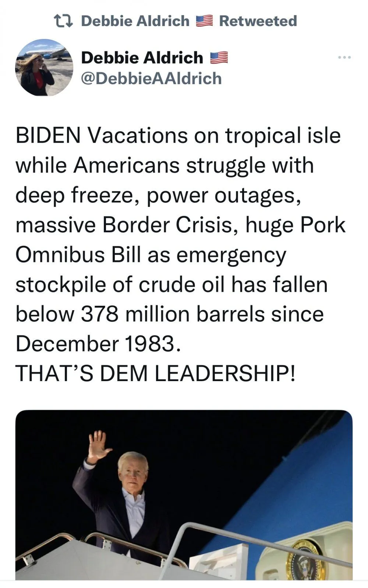Click the bold author name Debbie Aldrich

[142, 58]
